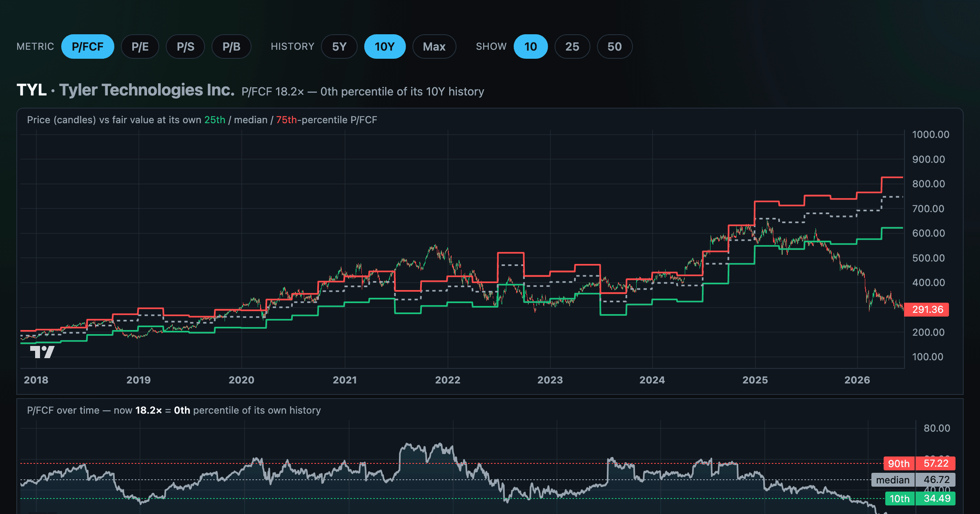Click the P/FCF 18.2× percentile summary text
This screenshot has width=980, height=514.
coord(363,92)
